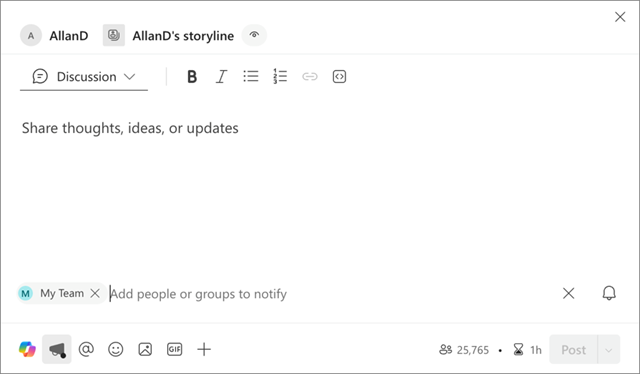Click the insert link icon

pos(310,76)
